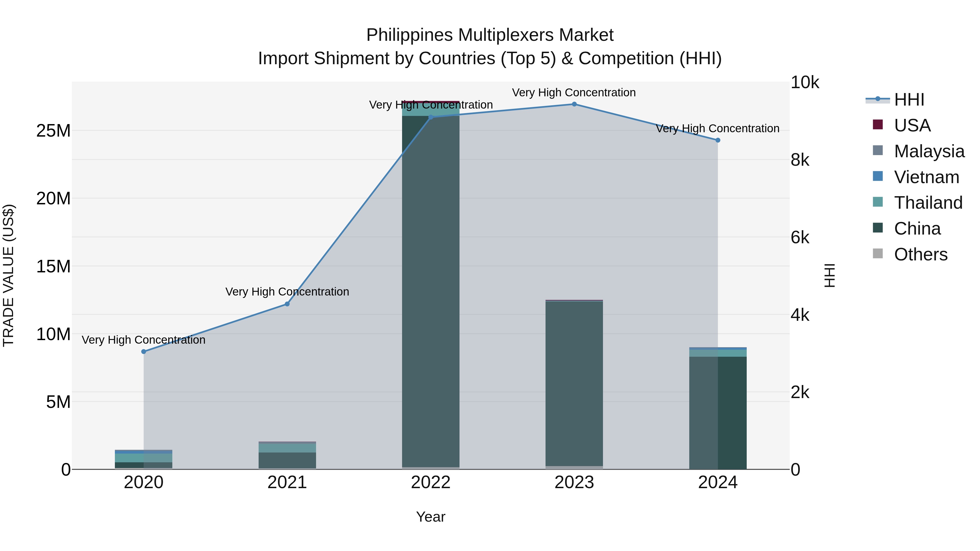Click the 10M trade value tick label
Screen dimensions: 980x551
tap(53, 334)
